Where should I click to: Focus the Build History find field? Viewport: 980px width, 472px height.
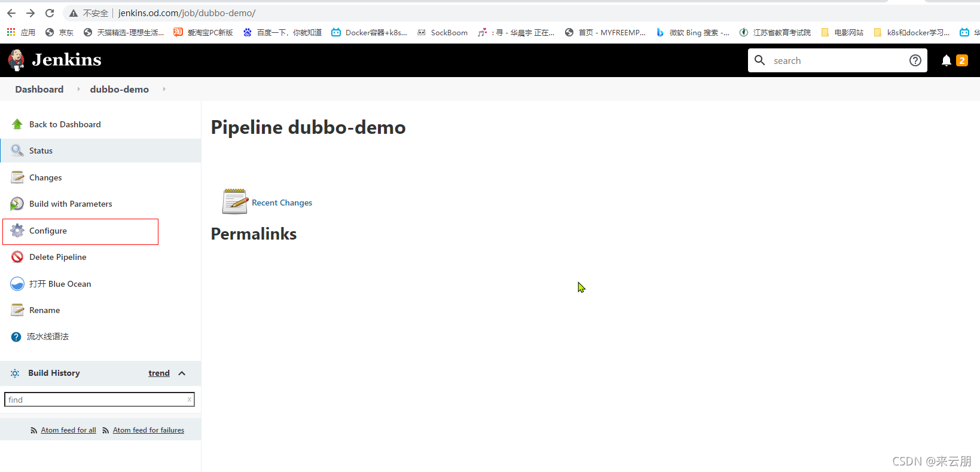(x=99, y=399)
